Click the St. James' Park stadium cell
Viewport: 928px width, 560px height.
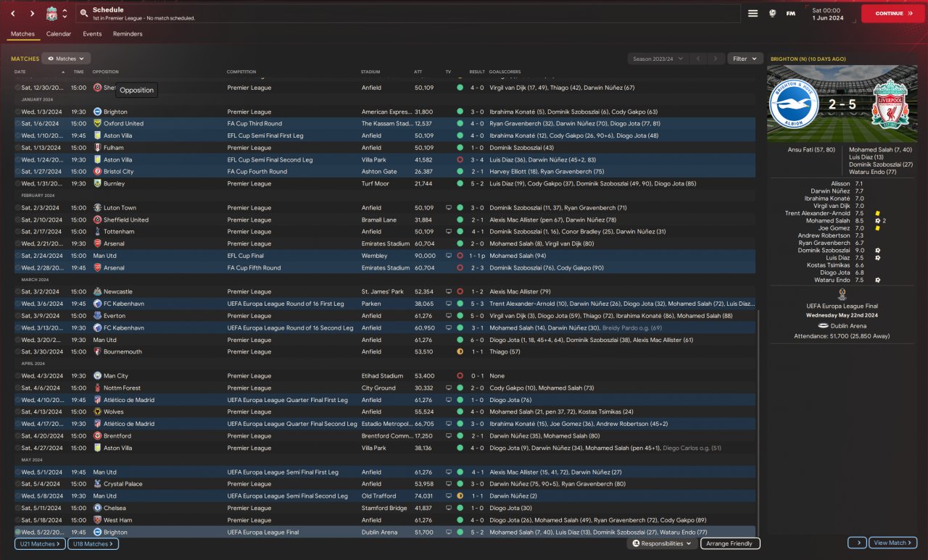(382, 292)
